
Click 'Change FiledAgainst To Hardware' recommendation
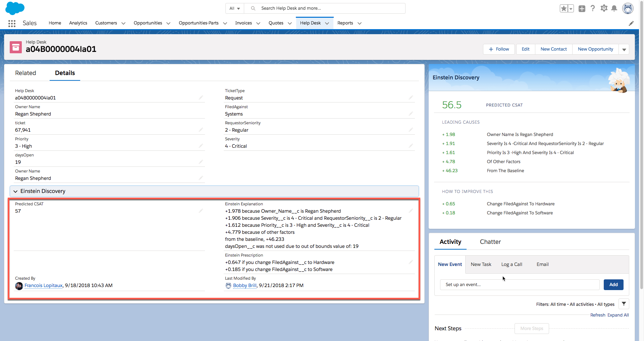(521, 204)
